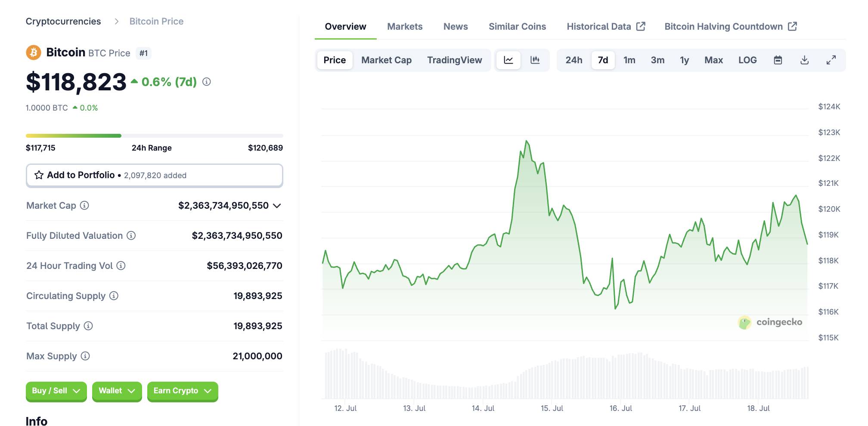The image size is (868, 426).
Task: Select the 7d time range
Action: (603, 60)
